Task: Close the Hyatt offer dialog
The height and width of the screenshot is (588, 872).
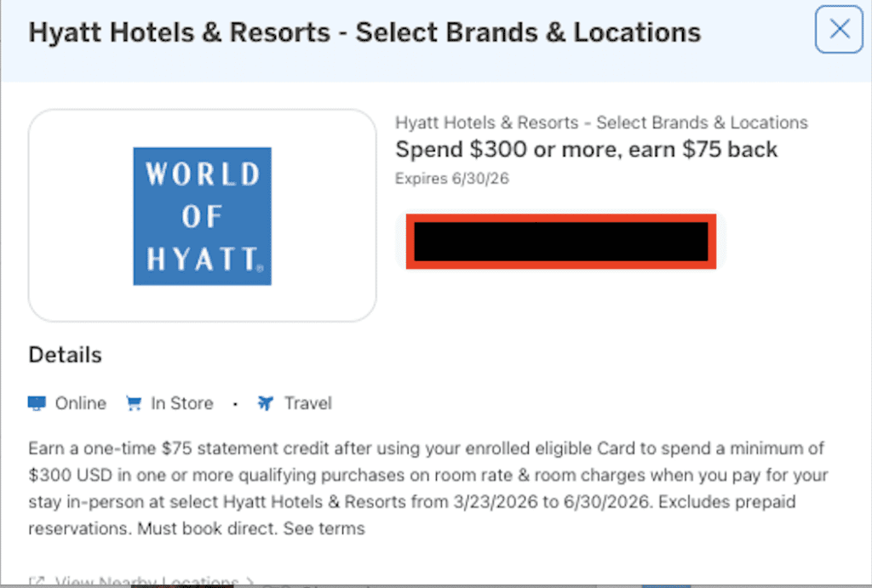Action: pos(839,30)
